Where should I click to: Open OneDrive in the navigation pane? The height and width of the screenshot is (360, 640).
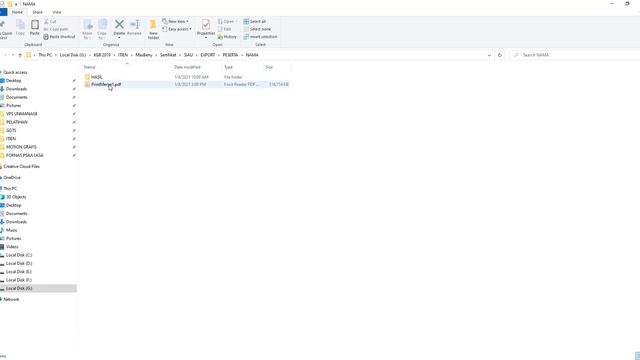click(11, 178)
